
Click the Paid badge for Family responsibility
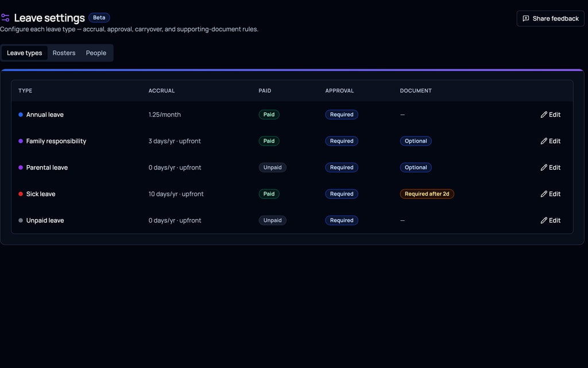(269, 141)
